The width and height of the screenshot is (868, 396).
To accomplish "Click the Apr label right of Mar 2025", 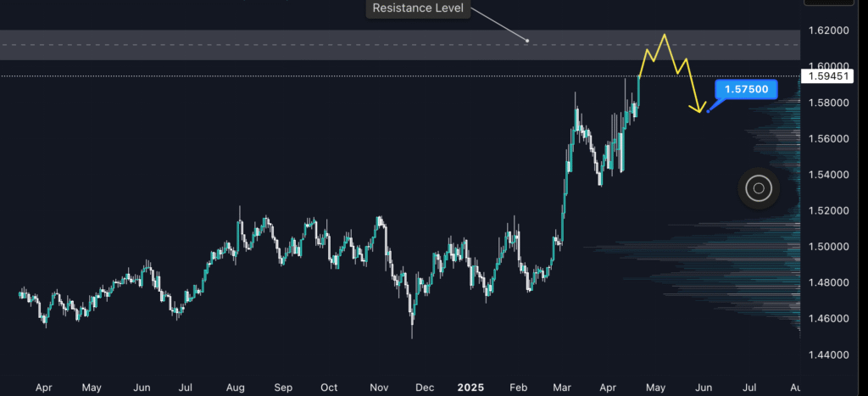I will click(608, 388).
